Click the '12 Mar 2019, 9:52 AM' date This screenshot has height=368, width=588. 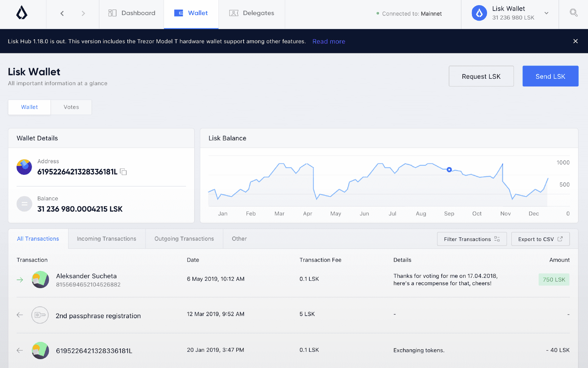pos(216,314)
